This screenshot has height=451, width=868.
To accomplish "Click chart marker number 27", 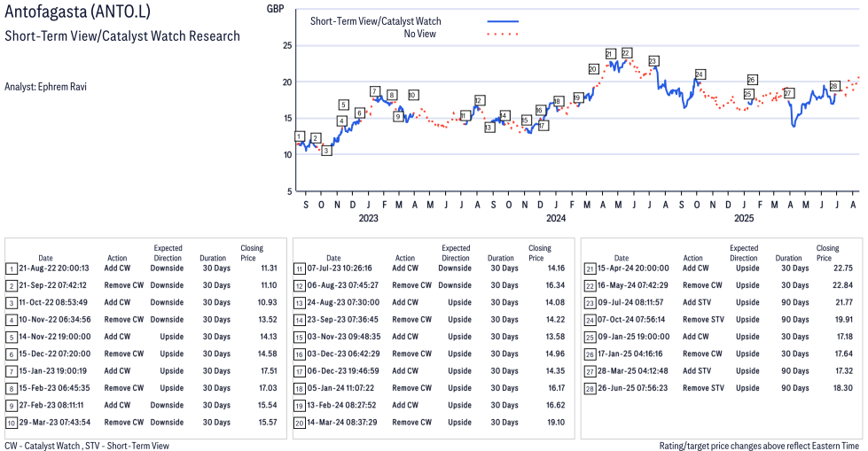I will [x=788, y=93].
